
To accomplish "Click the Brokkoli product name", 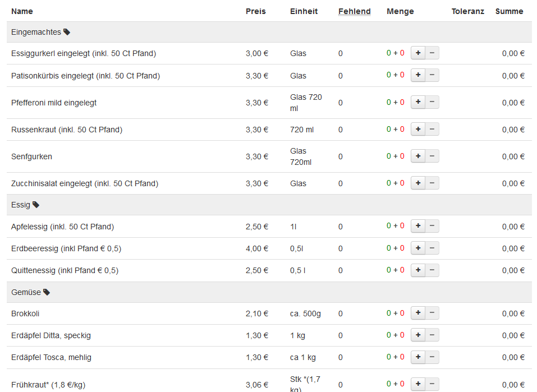I will click(x=25, y=313).
